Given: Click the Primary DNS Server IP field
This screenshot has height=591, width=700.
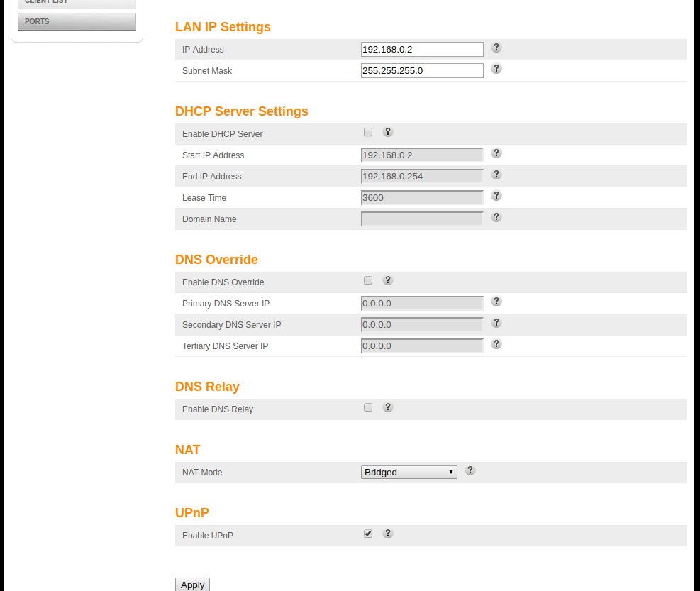Looking at the screenshot, I should pyautogui.click(x=422, y=304).
